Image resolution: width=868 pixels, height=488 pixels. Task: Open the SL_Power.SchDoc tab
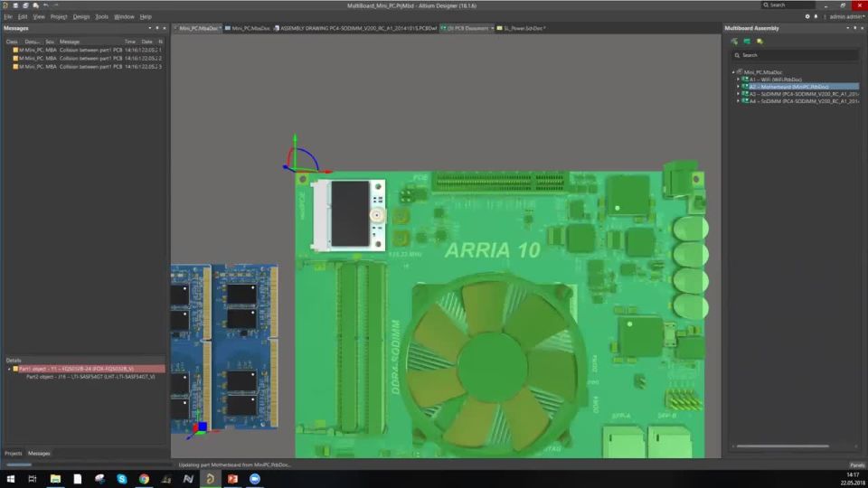522,28
